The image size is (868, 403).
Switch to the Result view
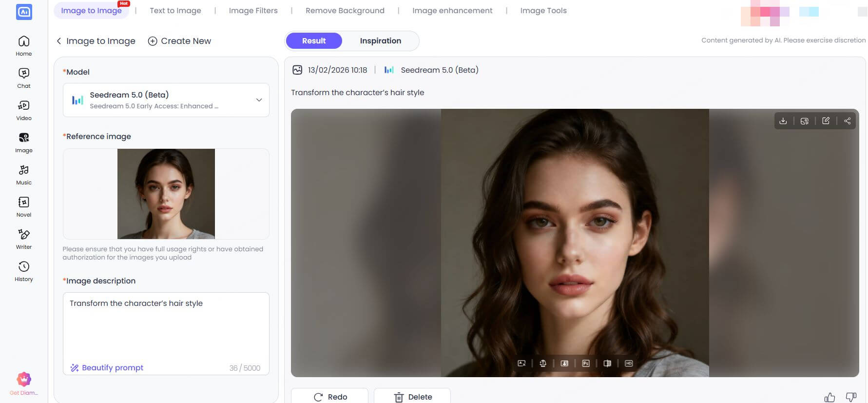tap(314, 41)
